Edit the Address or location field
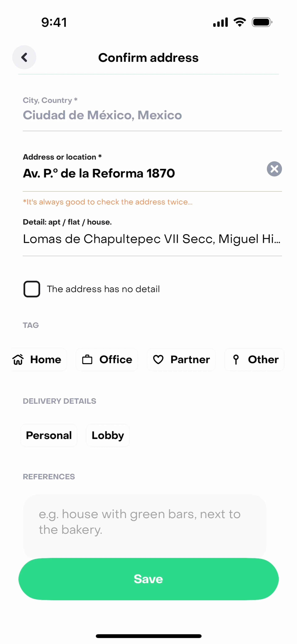This screenshot has width=297, height=644. click(x=99, y=173)
